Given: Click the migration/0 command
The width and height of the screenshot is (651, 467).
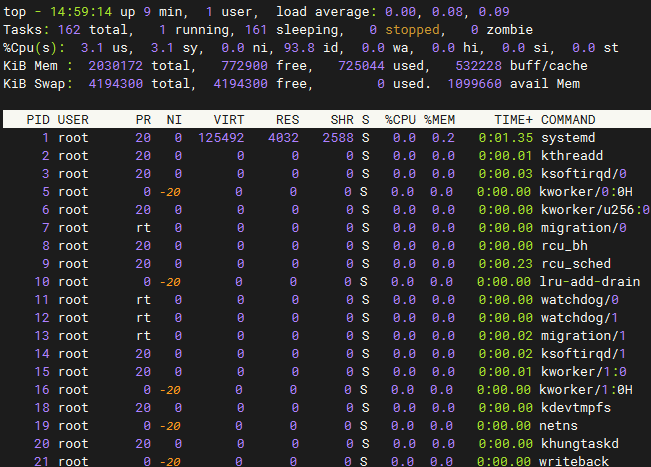Looking at the screenshot, I should pos(584,227).
